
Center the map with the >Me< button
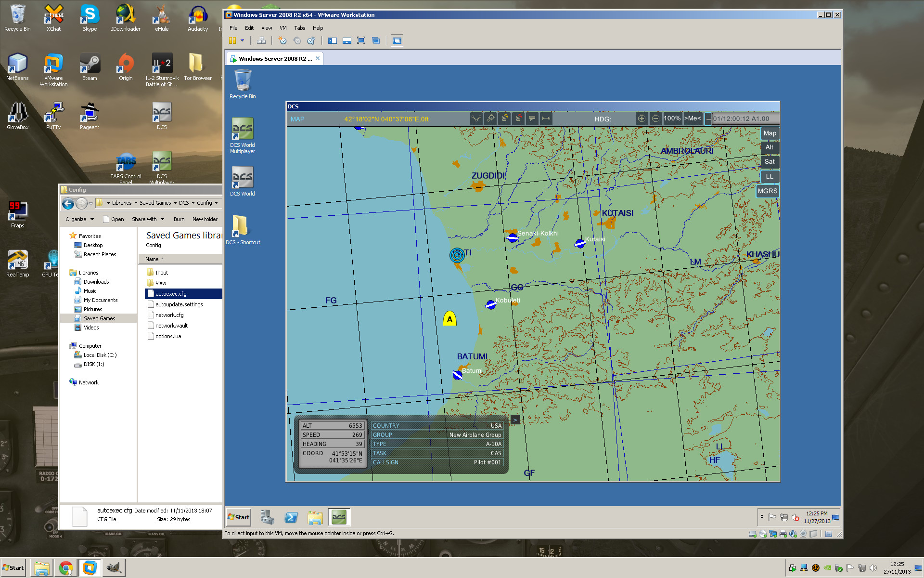point(693,118)
